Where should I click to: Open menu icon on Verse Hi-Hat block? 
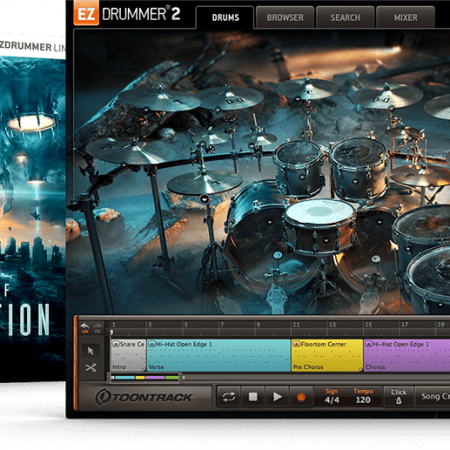click(x=152, y=344)
